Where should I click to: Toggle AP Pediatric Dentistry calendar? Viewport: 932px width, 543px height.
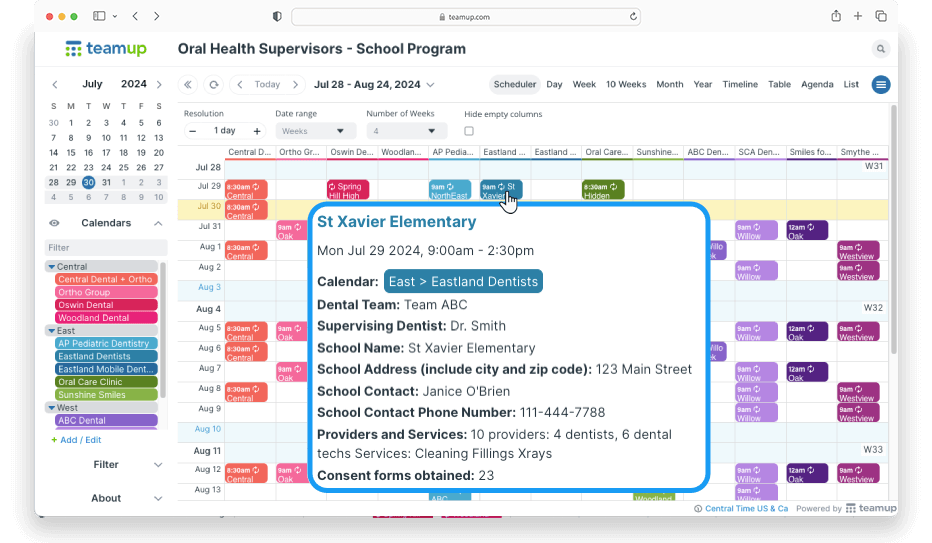tap(106, 343)
